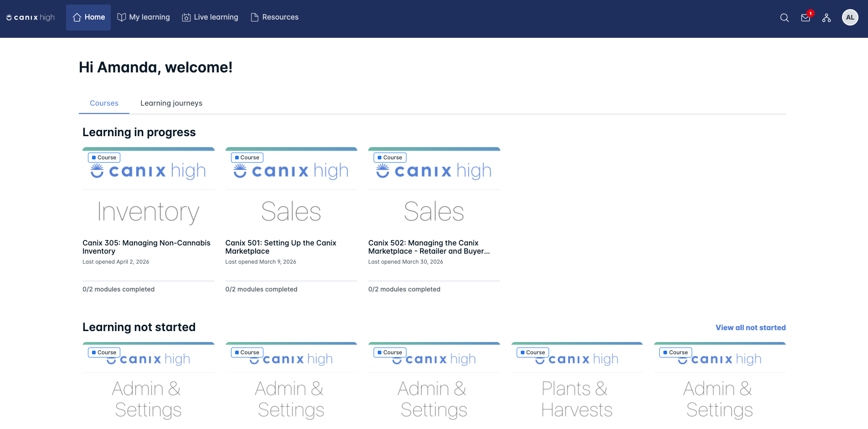Open Canix 305: Managing Non-Cannabis Inventory course
This screenshot has height=429, width=868.
point(146,247)
